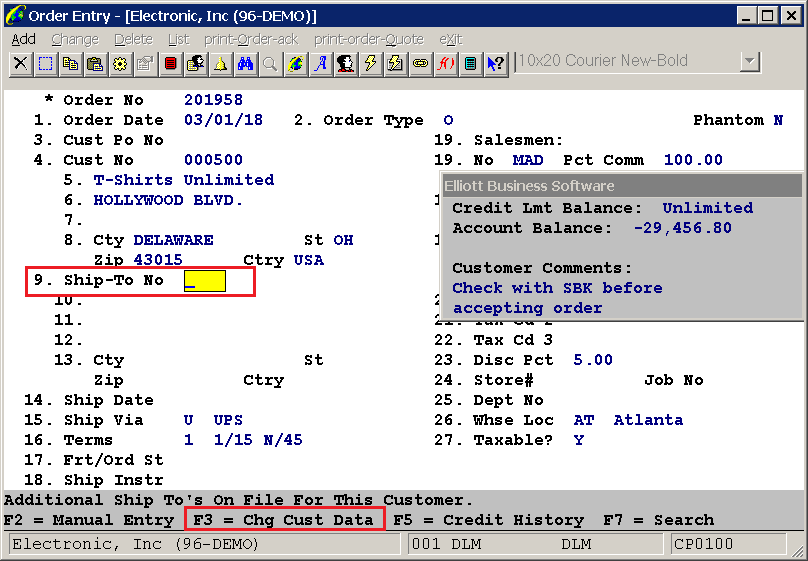Viewport: 808px width, 561px height.
Task: Click the arrow question mark help icon
Action: click(495, 64)
